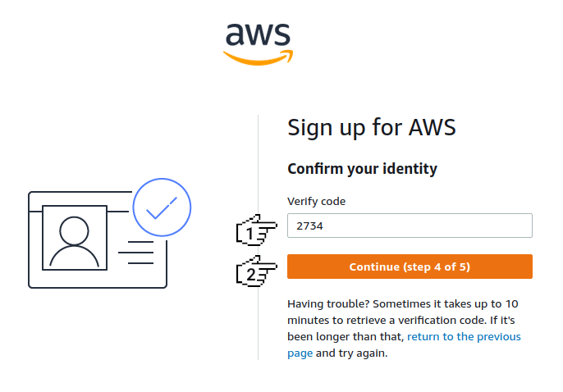Click the word 'page' in the link
563x392 pixels.
pyautogui.click(x=300, y=353)
